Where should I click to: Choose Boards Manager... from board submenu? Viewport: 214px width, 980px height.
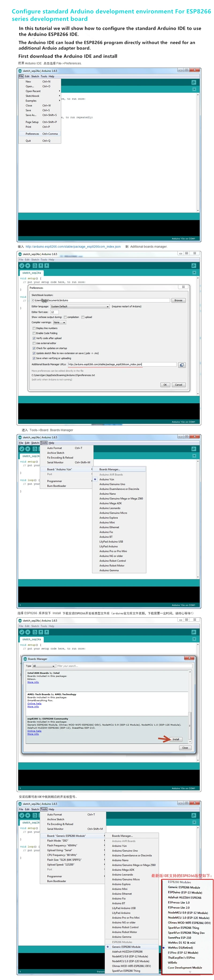coord(119,469)
